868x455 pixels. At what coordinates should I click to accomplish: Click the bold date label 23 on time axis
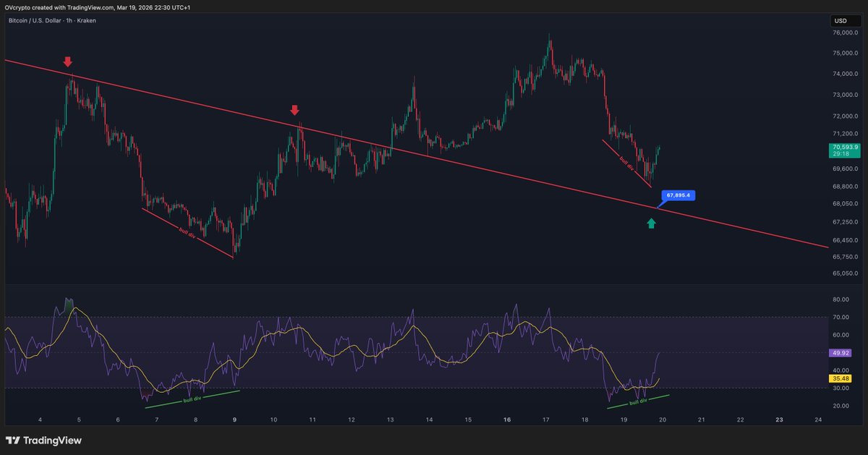[779, 420]
